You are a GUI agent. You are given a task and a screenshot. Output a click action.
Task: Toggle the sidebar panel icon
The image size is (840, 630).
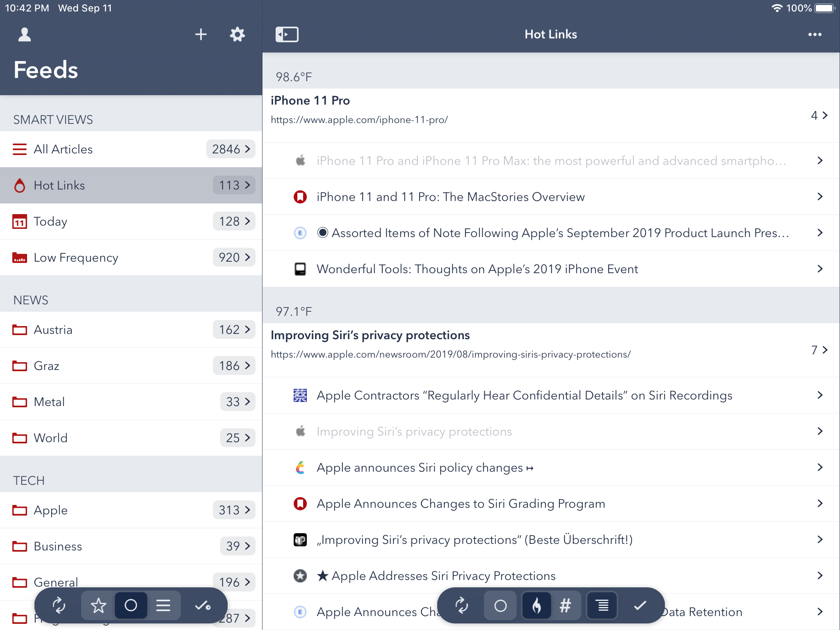click(x=287, y=34)
